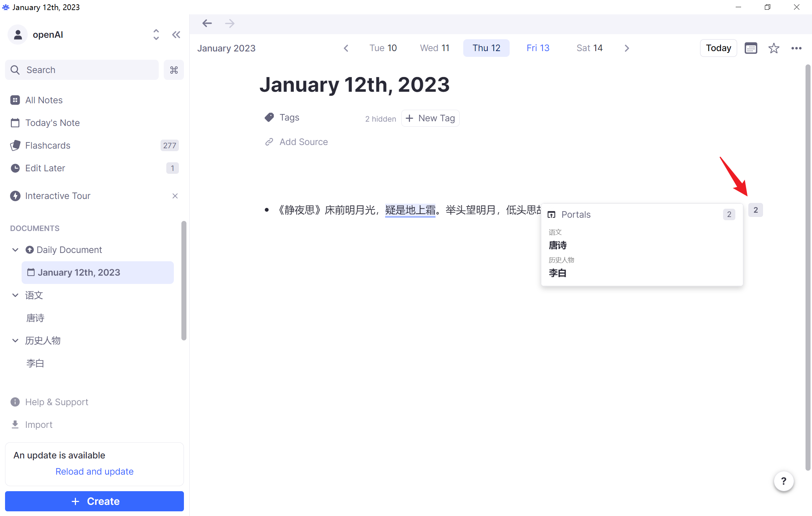Click the Reload and update link
This screenshot has height=516, width=812.
point(94,471)
